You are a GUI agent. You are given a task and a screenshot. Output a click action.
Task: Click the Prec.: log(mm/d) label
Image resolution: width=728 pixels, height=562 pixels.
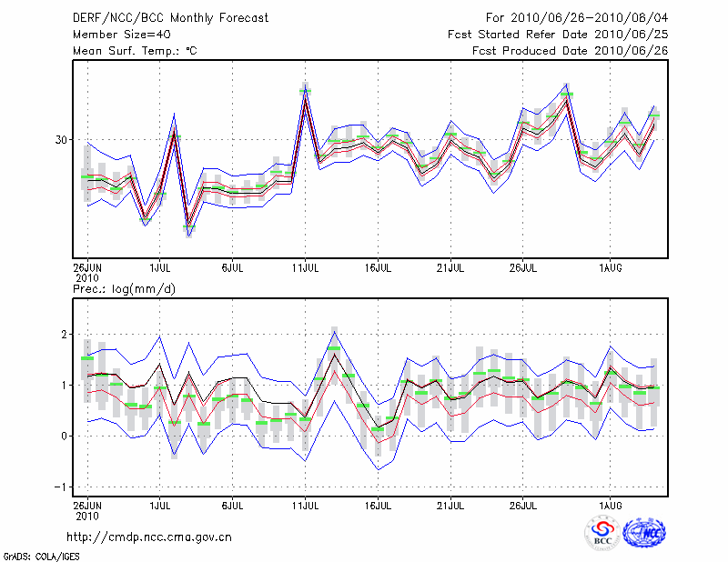click(x=124, y=289)
